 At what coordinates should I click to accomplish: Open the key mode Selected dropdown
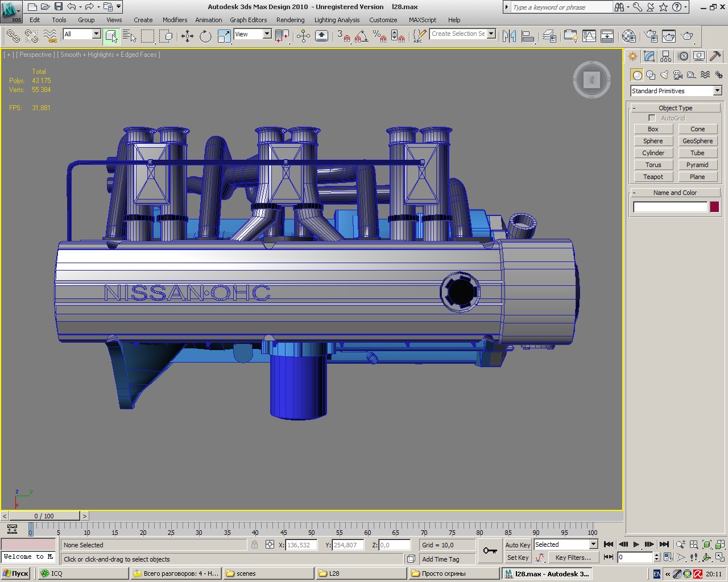566,544
